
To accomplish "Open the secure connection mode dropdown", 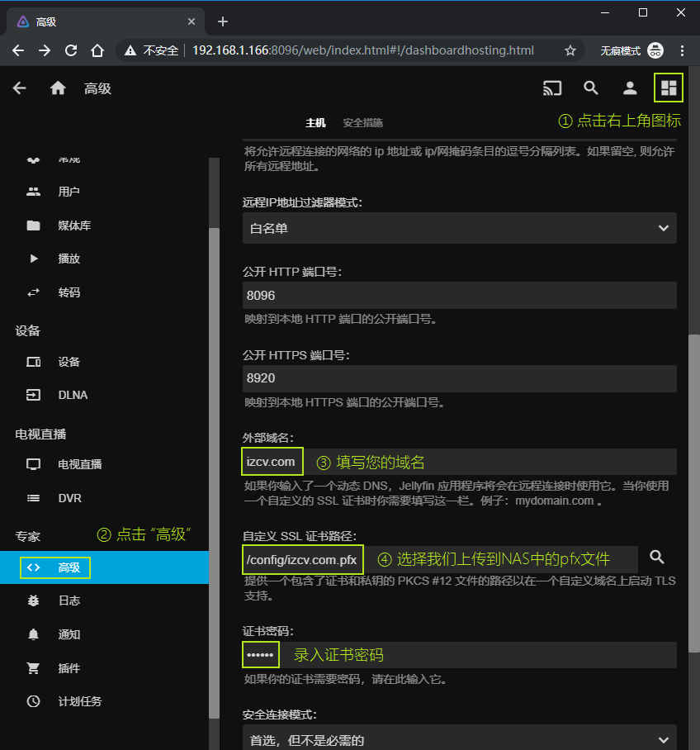I will tap(459, 739).
